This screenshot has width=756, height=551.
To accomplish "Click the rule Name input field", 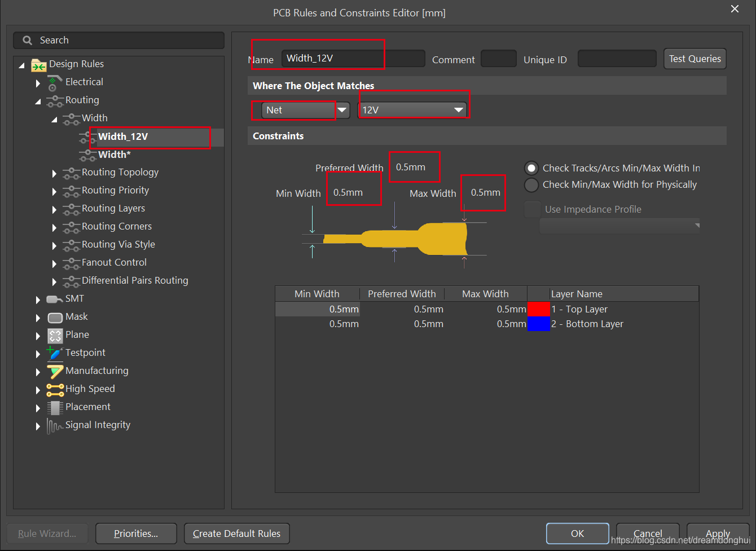I will [353, 59].
